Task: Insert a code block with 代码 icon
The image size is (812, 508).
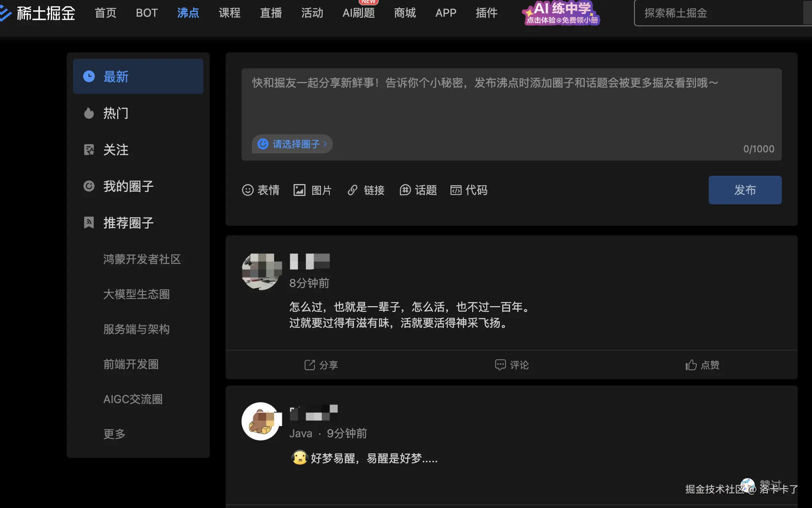Action: coord(456,190)
